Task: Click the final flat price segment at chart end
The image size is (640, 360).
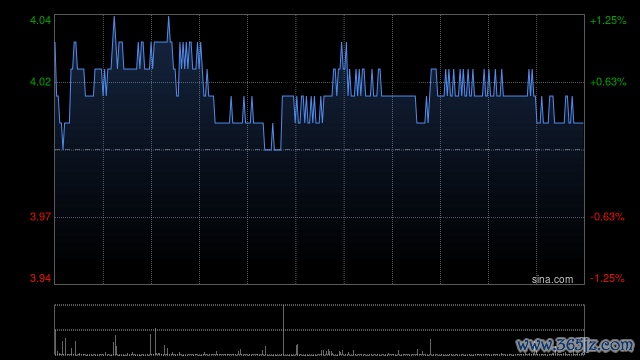Action: tap(578, 123)
